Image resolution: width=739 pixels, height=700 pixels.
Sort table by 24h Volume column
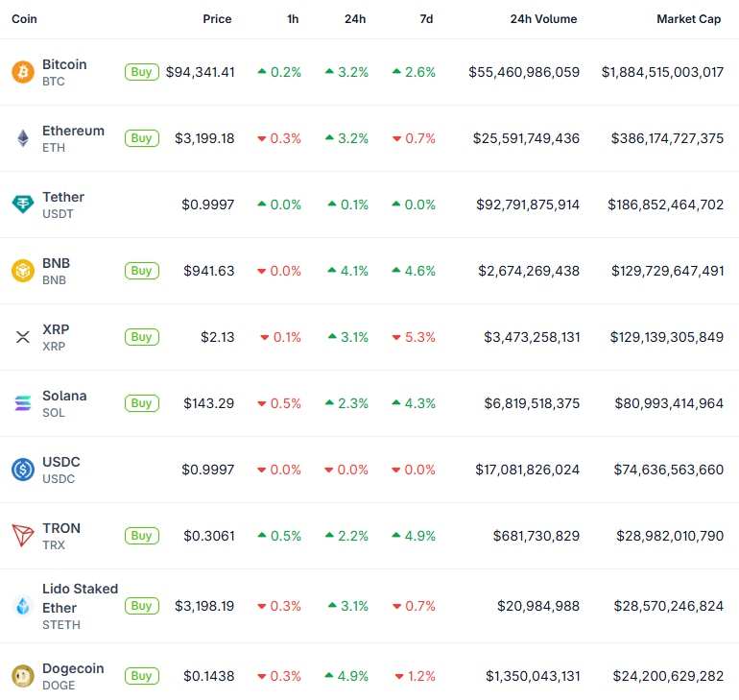(x=543, y=19)
